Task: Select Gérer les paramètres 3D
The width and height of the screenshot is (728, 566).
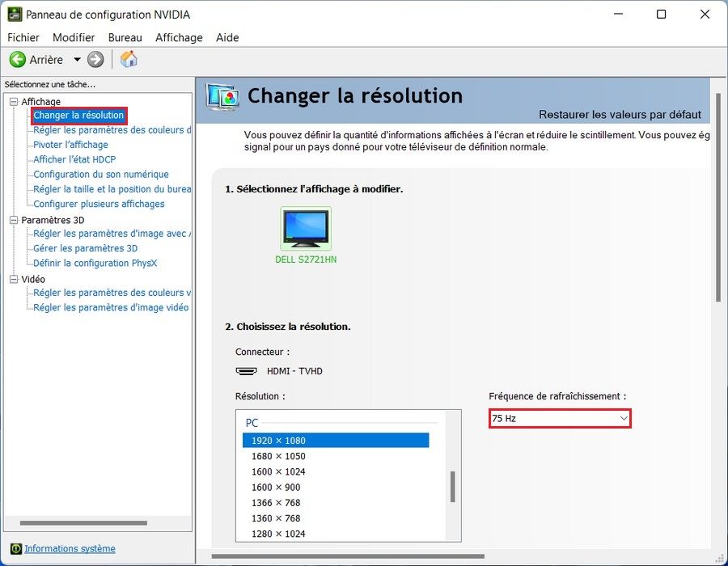Action: tap(85, 248)
